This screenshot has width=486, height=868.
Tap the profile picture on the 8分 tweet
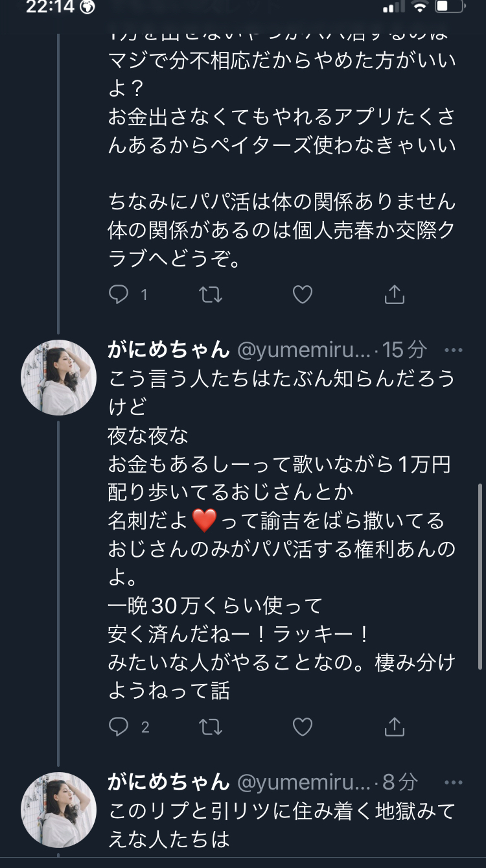(59, 810)
